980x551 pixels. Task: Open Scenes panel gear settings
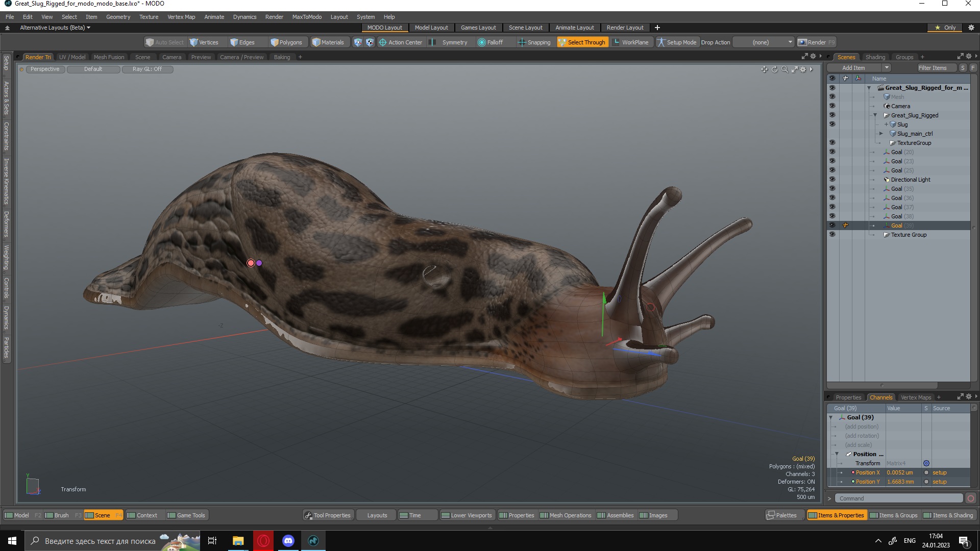point(969,57)
